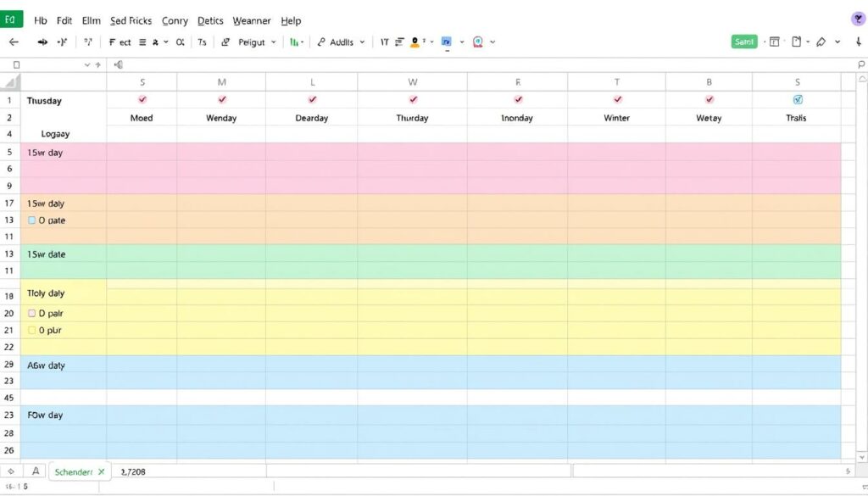Click the pen icon near the Sand button
The height and width of the screenshot is (496, 868).
[x=820, y=42]
